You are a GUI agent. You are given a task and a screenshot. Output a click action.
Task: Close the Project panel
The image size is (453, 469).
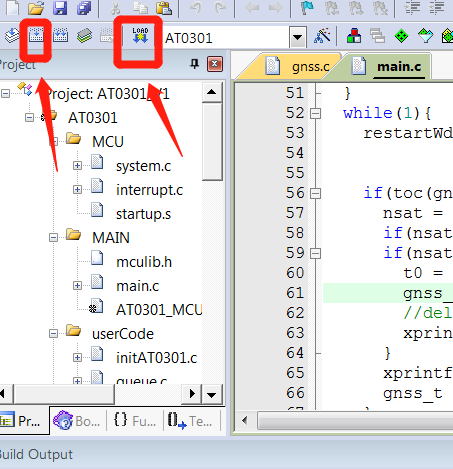215,64
